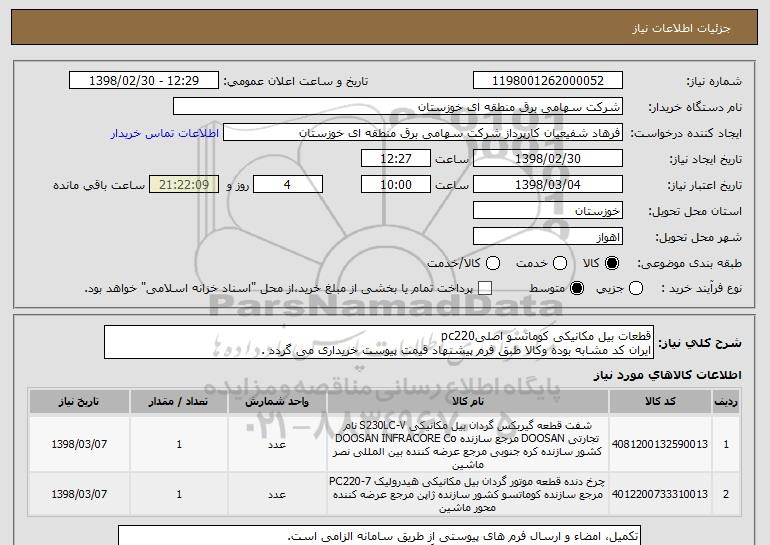Click the attachment forms note text box
This screenshot has height=545, width=770.
click(380, 535)
